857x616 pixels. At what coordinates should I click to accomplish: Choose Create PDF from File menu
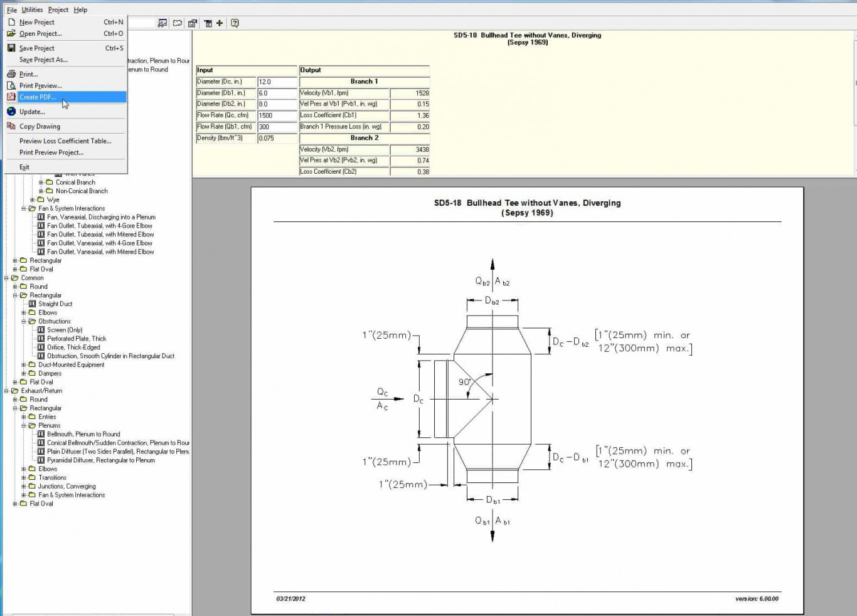click(x=38, y=97)
